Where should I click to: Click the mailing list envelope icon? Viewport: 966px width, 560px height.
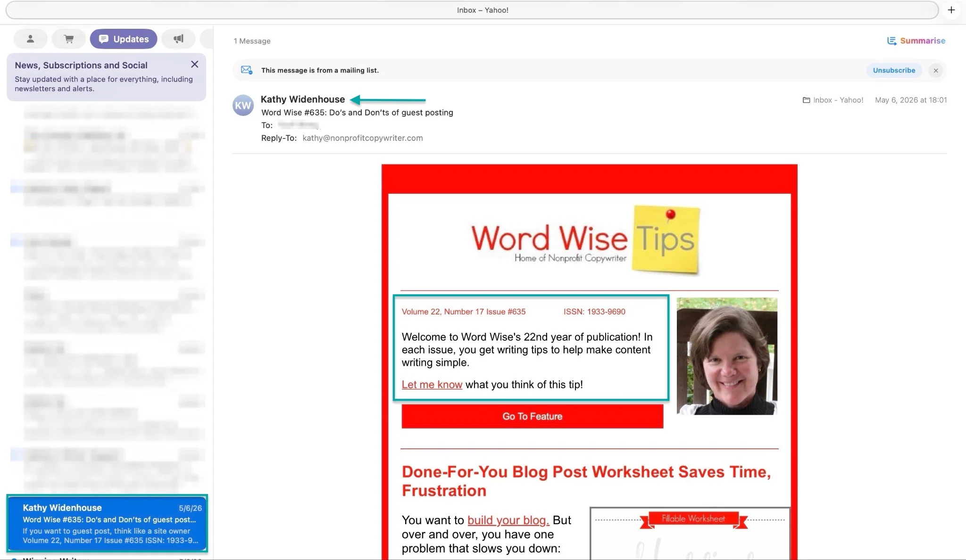[x=246, y=70]
